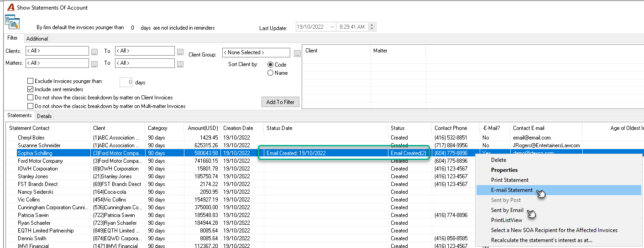The width and height of the screenshot is (644, 248).
Task: Open the Matters from browse button
Action: 94,64
